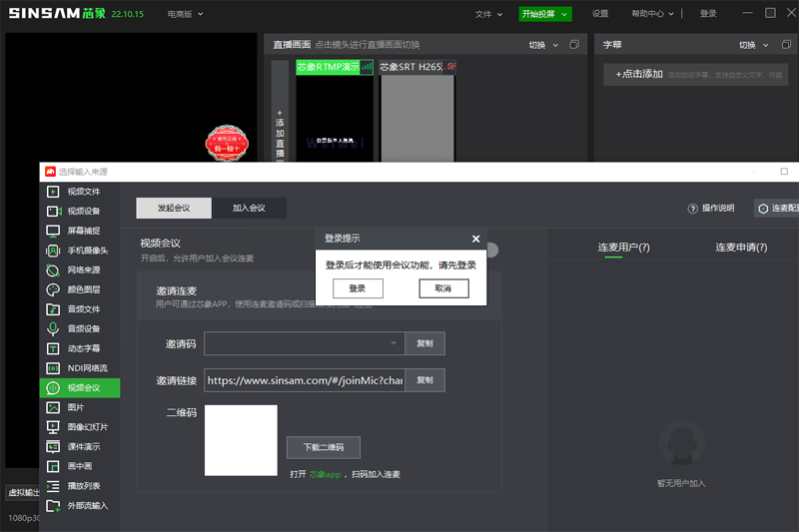Click the signal bars icon on 芯象RTMP演示
799x532 pixels.
[367, 67]
